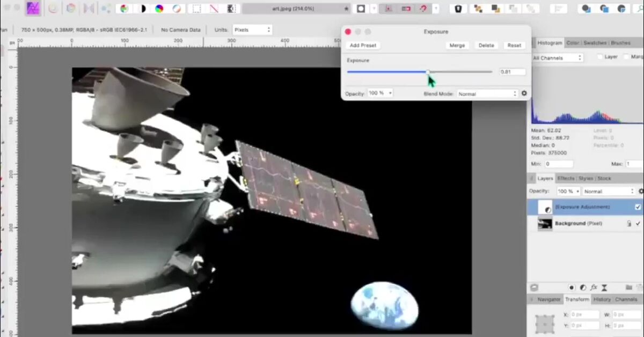Toggle visibility of Exposure Adjustment layer
The width and height of the screenshot is (644, 337).
pos(638,207)
